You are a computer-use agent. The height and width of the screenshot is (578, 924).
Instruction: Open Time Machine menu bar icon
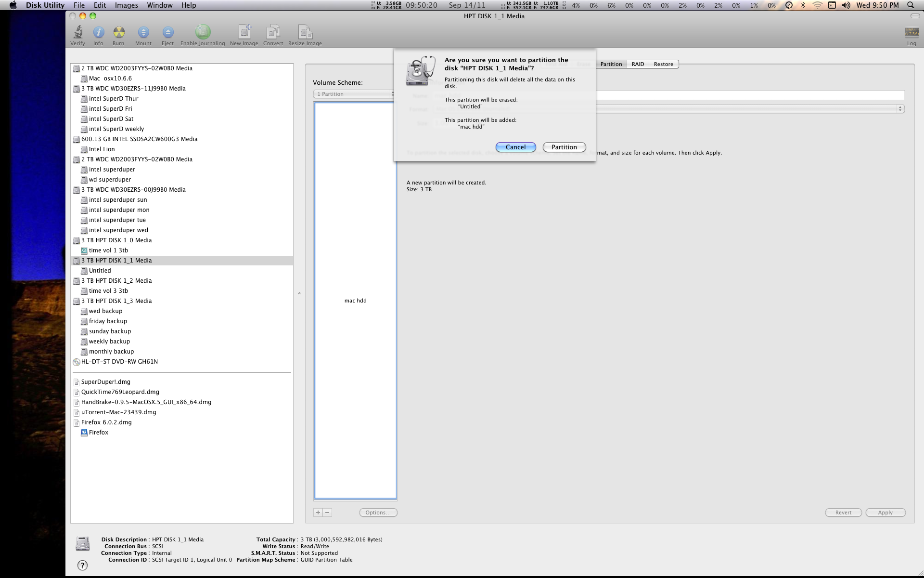[x=789, y=5]
